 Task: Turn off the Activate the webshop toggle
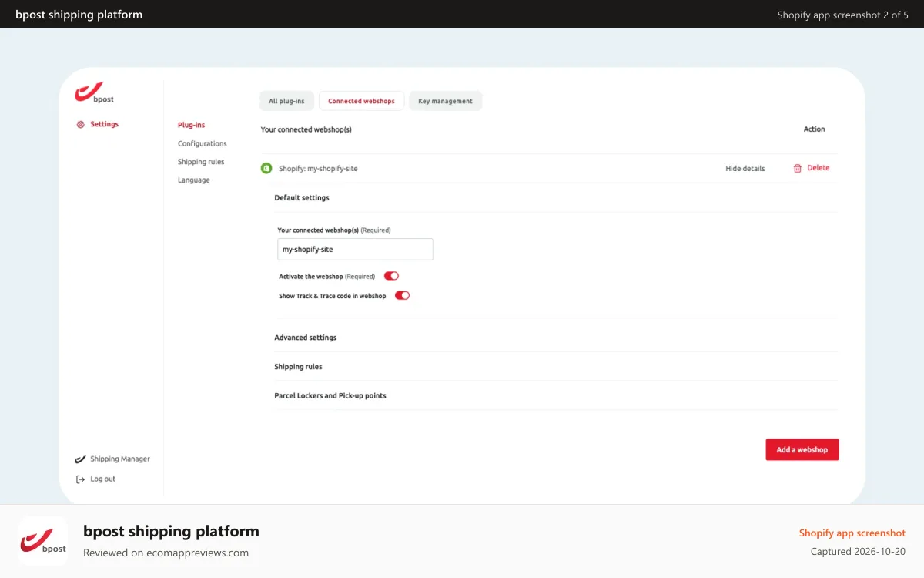[391, 276]
